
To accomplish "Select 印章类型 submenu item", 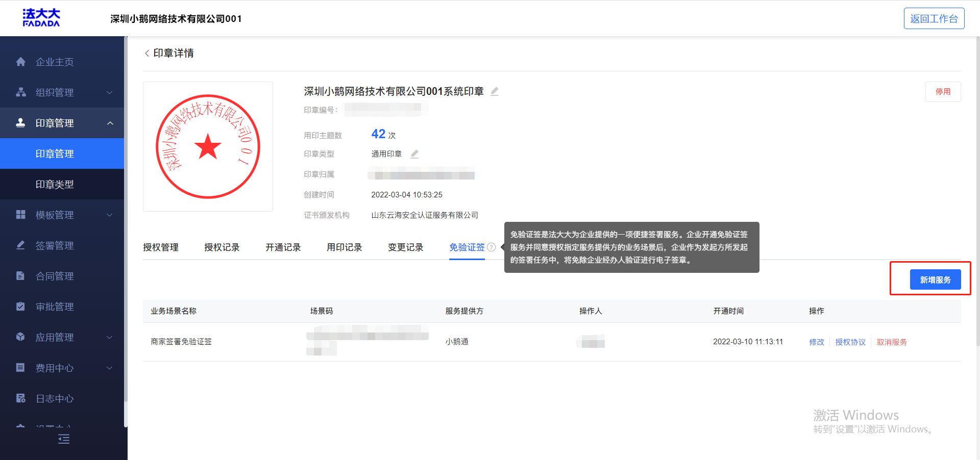I will (62, 184).
